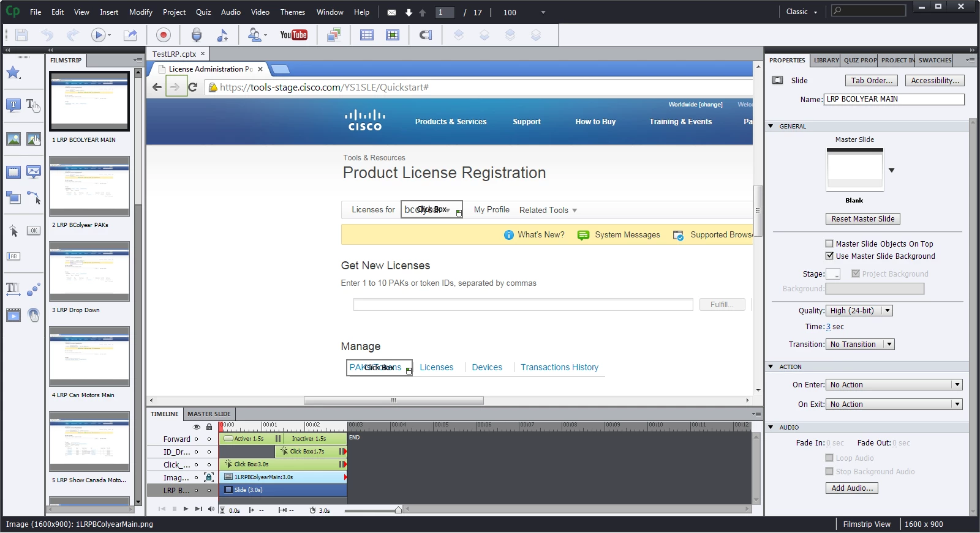
Task: Uncheck Use Master Slide Background
Action: click(829, 256)
